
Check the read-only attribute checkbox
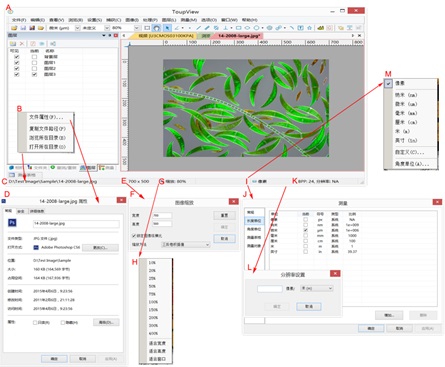click(x=35, y=322)
